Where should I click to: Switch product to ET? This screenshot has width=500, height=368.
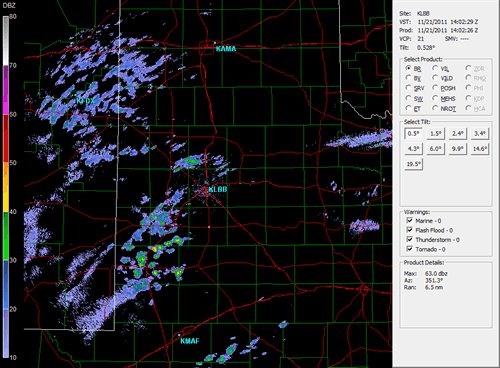pos(408,108)
